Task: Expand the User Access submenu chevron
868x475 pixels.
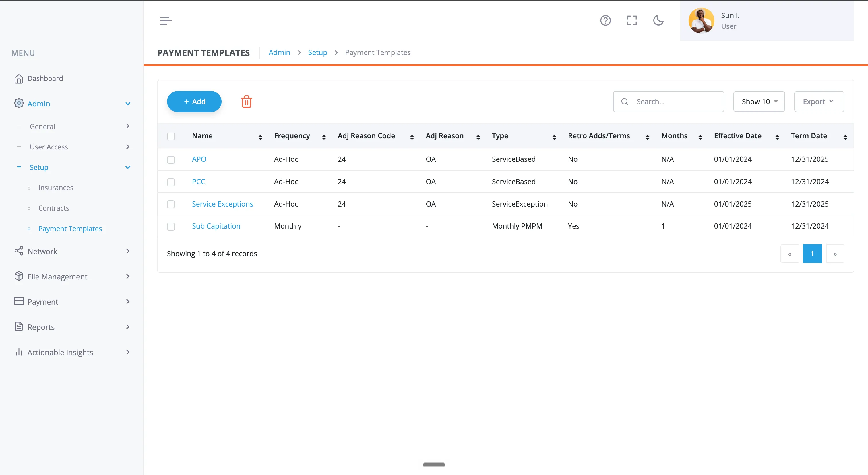Action: coord(128,147)
